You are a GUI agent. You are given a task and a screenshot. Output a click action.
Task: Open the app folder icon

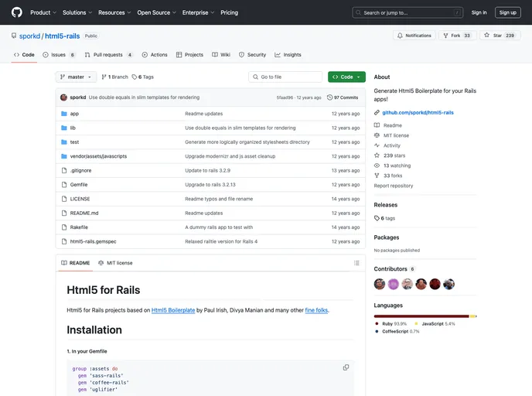pos(64,114)
